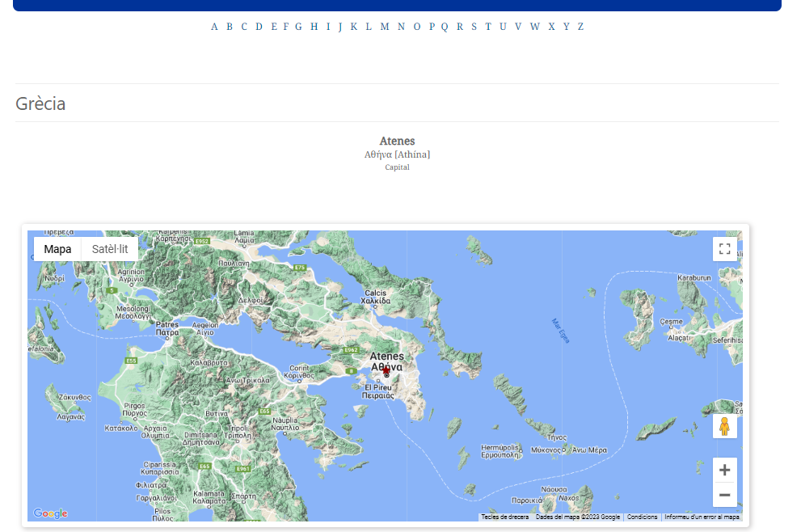Select letter M in the index
Image resolution: width=801 pixels, height=532 pixels.
(x=385, y=27)
